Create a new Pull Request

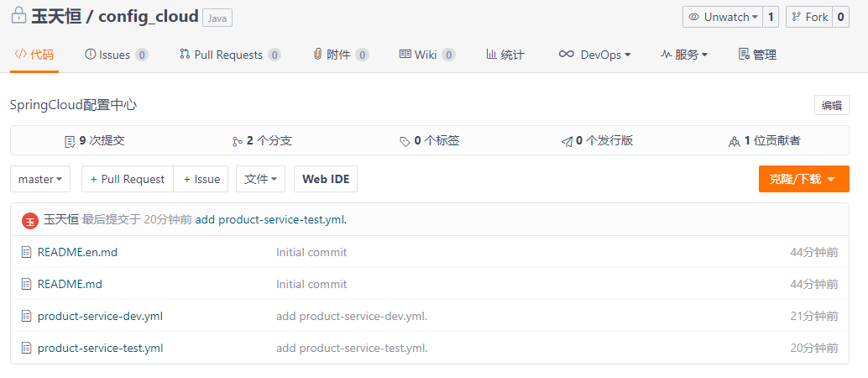tap(128, 179)
